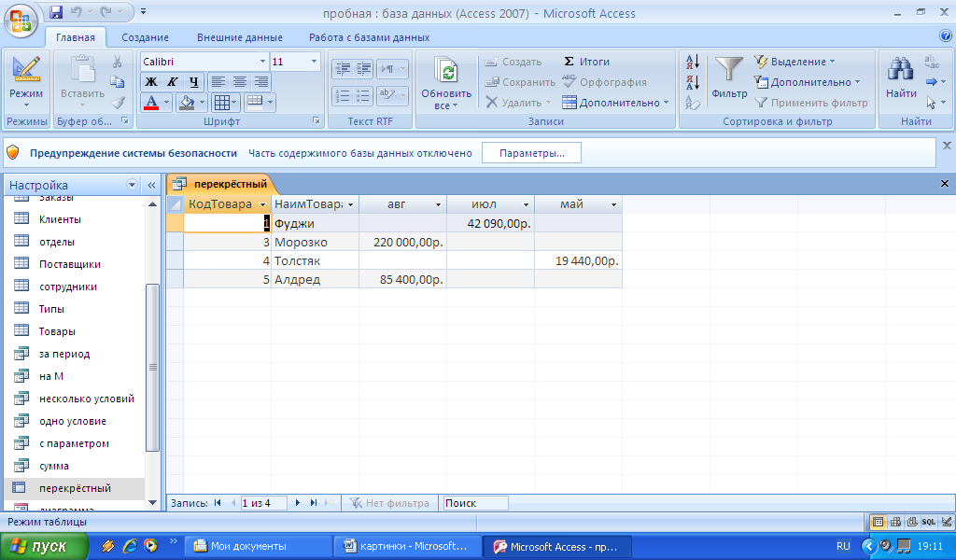Click Параметры... security button
956x560 pixels.
(531, 153)
